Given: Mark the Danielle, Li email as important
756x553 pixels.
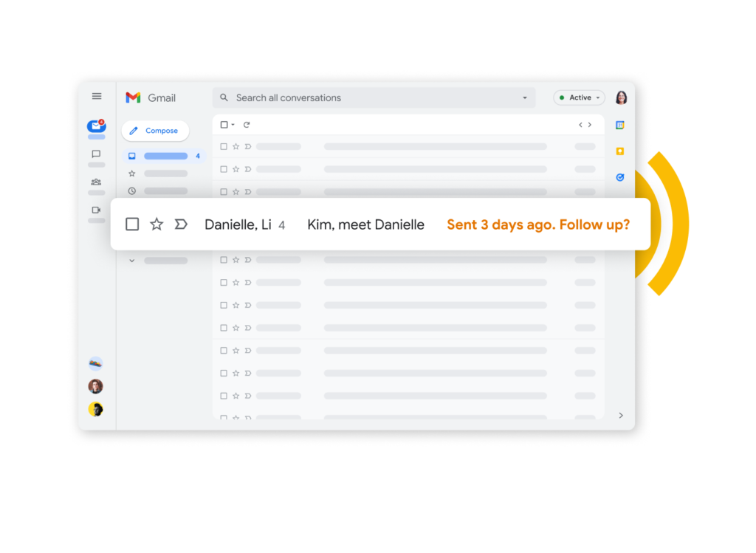Looking at the screenshot, I should click(181, 224).
